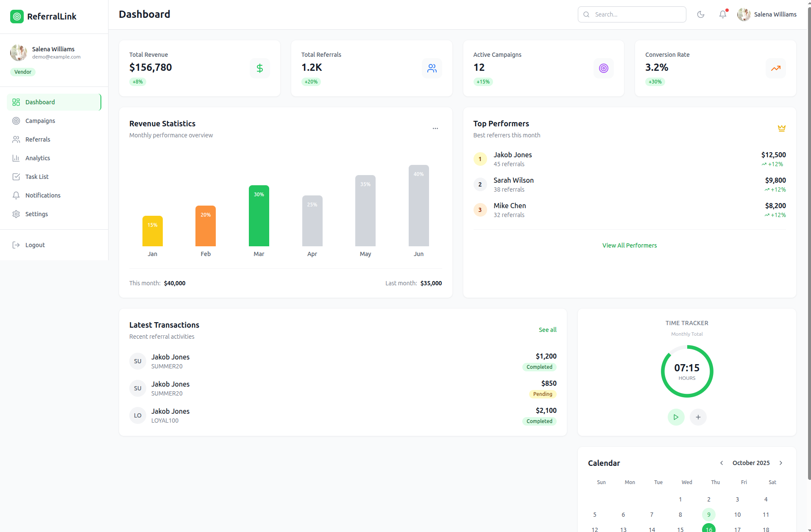
Task: Open Revenue Statistics three-dot options menu
Action: [x=435, y=128]
